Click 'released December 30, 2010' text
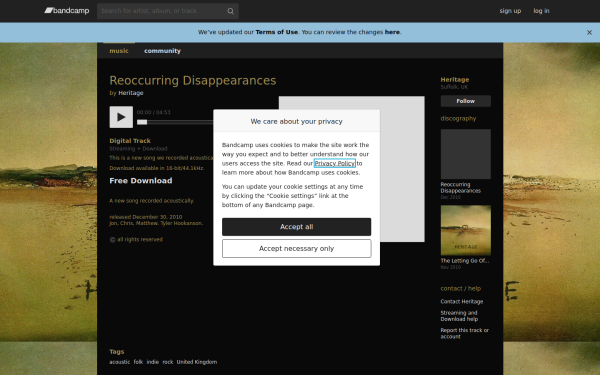This screenshot has height=375, width=600. [x=146, y=217]
